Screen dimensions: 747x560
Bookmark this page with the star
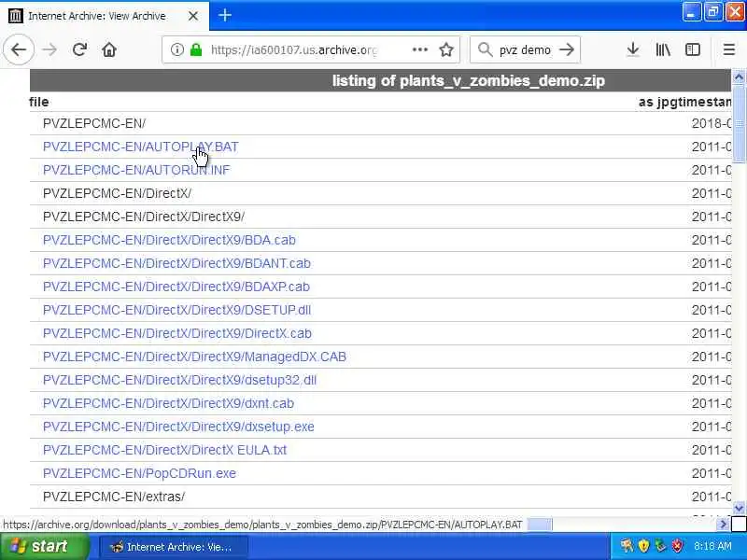pos(446,49)
